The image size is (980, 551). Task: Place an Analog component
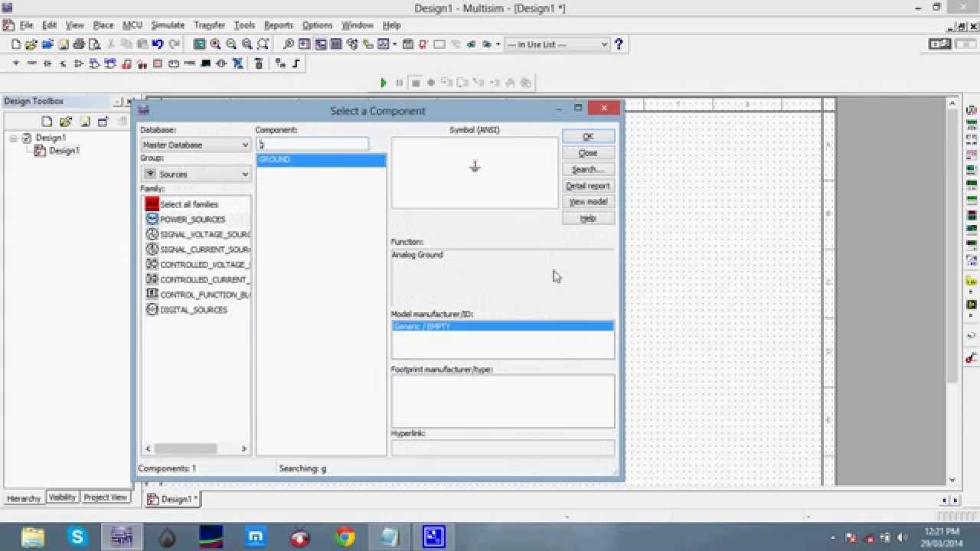pos(78,64)
